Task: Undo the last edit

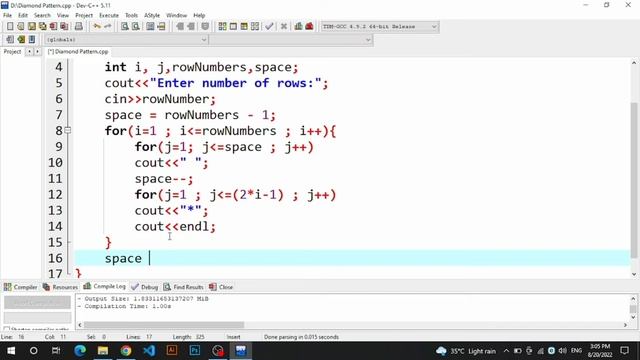Action: coord(97,27)
